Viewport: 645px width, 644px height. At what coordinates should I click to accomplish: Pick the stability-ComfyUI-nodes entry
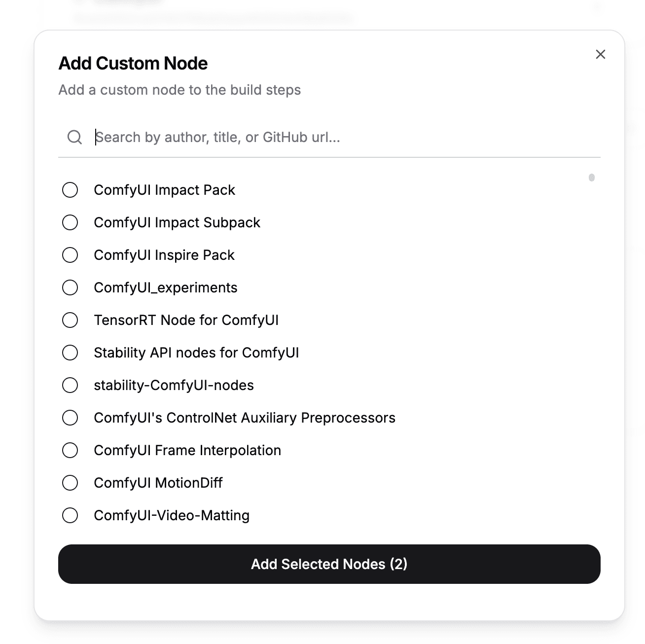70,385
